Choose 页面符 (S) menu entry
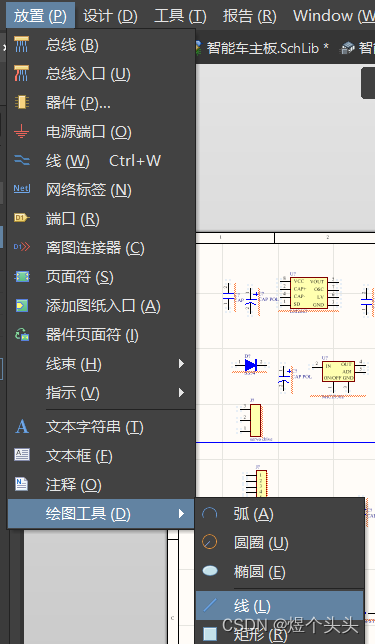Image resolution: width=375 pixels, height=644 pixels. point(101,276)
